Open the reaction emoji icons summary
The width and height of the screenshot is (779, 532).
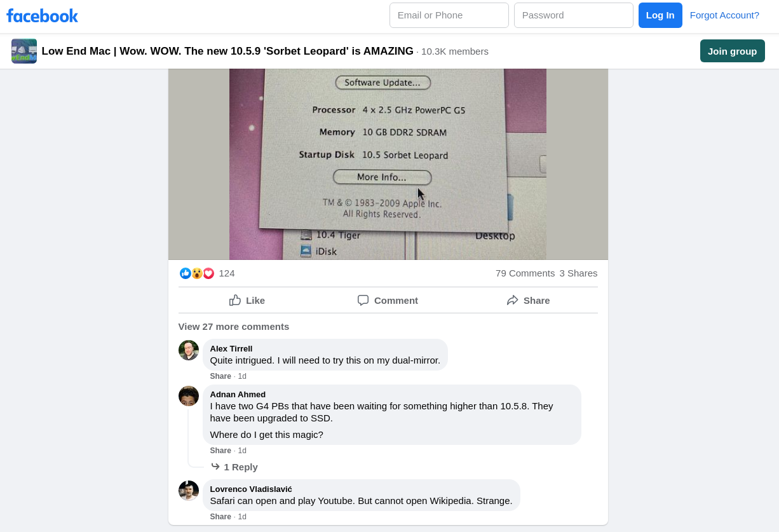point(197,273)
